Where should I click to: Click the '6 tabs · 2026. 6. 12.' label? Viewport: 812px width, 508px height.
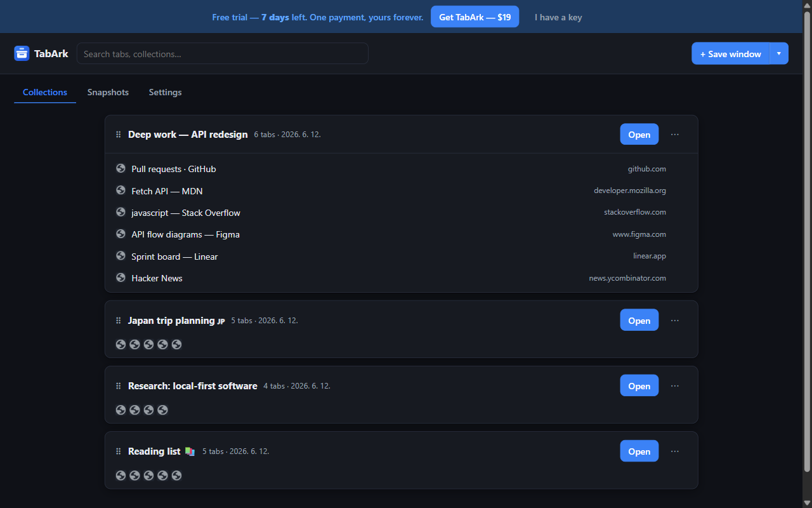pos(287,135)
